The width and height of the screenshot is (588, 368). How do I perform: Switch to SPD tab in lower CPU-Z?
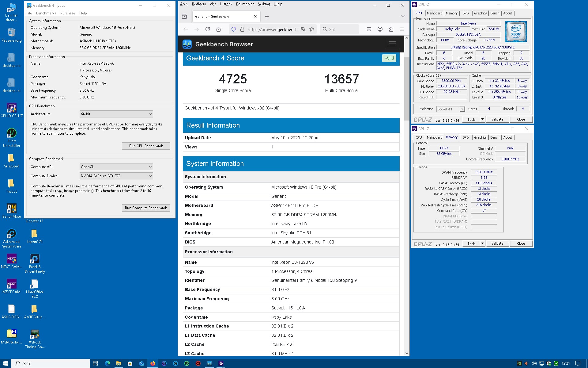pos(466,137)
